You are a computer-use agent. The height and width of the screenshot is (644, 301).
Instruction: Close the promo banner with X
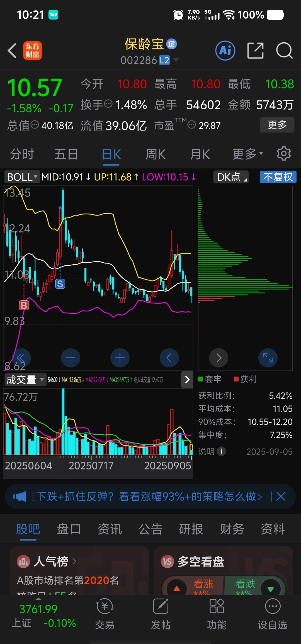[281, 497]
